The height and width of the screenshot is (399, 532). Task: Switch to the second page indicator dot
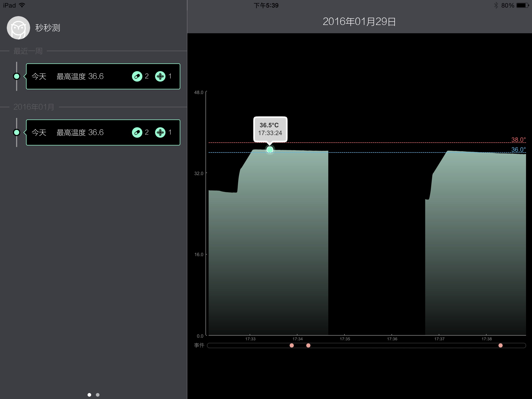tap(98, 395)
